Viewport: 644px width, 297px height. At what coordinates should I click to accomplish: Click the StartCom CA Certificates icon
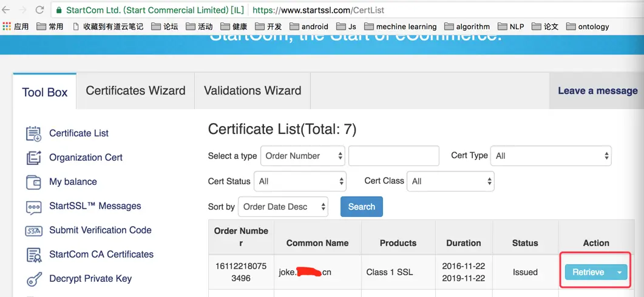(33, 255)
